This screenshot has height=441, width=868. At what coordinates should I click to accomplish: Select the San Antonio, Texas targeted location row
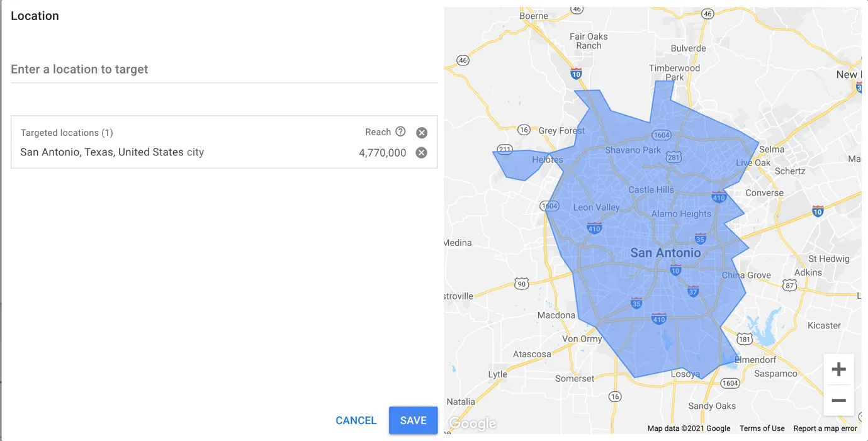point(224,152)
